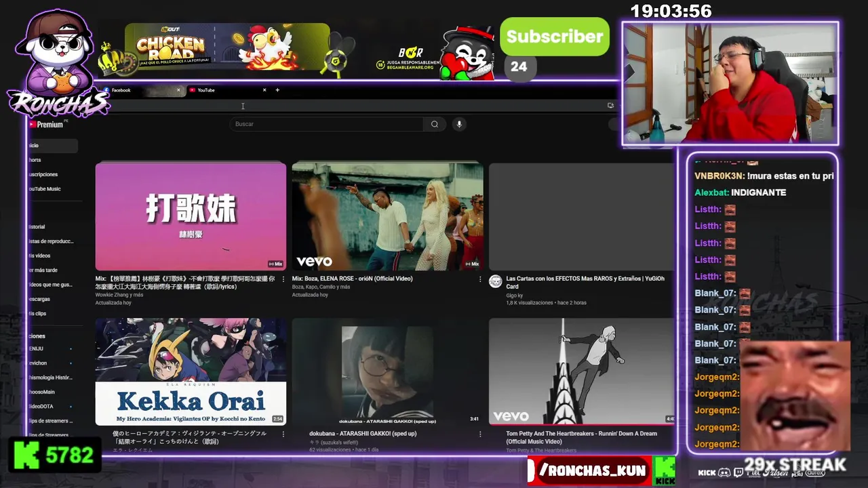Screen dimensions: 868x488
Task: Go to Inicio in YouTube sidebar
Action: click(x=53, y=146)
